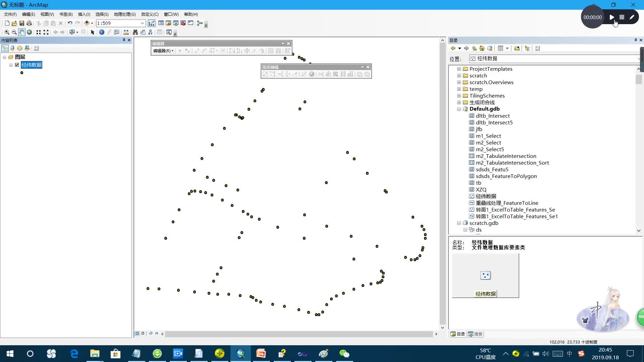This screenshot has width=644, height=362.
Task: Open the 位置 location dropdown
Action: click(x=638, y=59)
